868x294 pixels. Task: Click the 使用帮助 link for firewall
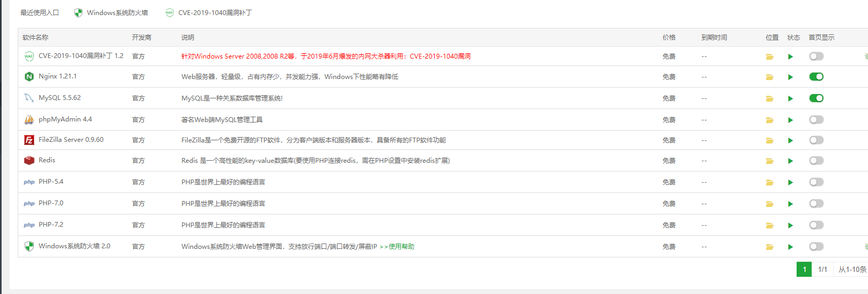(x=397, y=247)
